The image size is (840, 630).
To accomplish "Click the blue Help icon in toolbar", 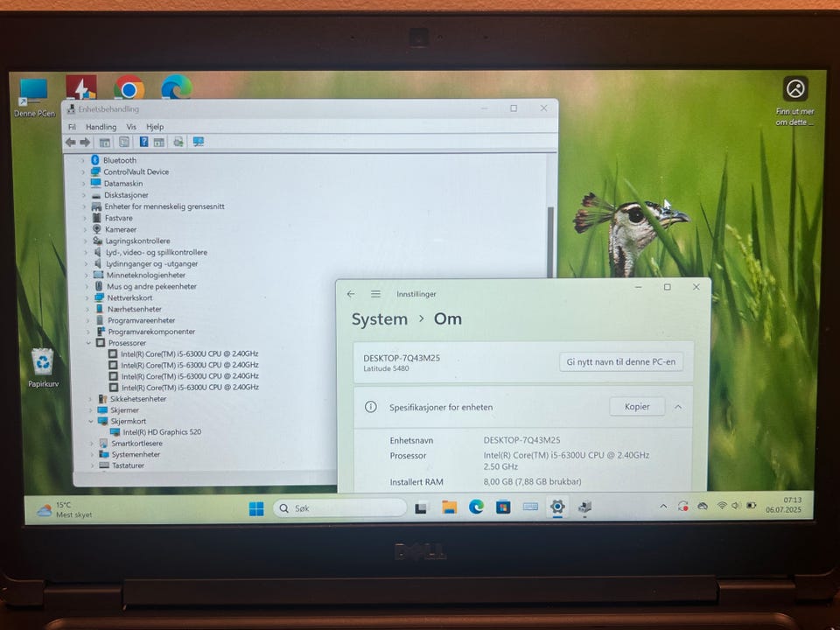I will 143,142.
